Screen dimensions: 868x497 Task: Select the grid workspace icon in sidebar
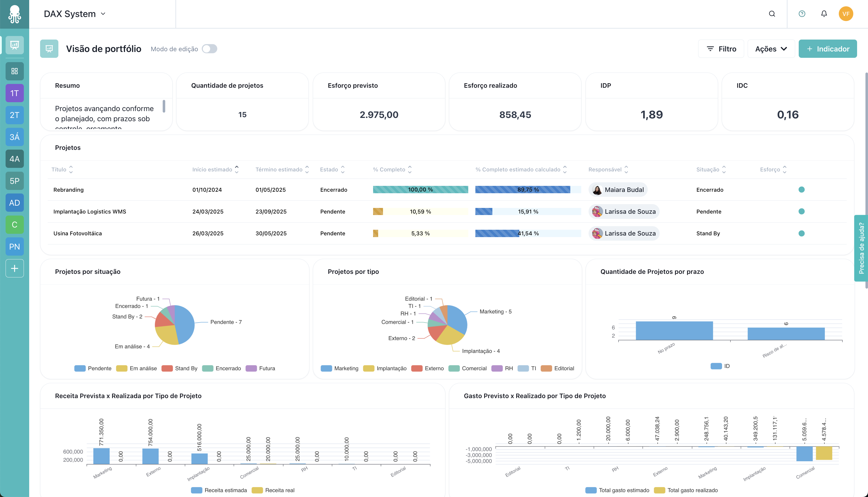click(x=14, y=71)
